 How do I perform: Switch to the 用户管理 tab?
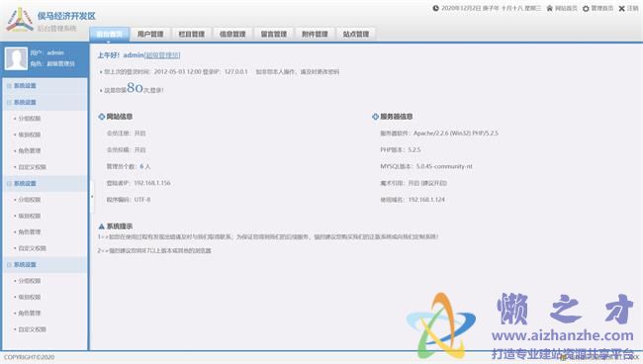pos(150,34)
